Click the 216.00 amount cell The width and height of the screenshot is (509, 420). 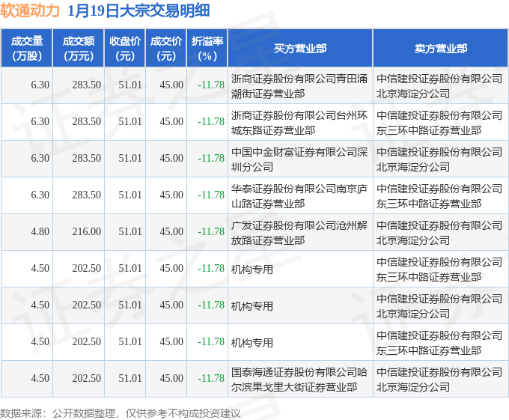[87, 232]
